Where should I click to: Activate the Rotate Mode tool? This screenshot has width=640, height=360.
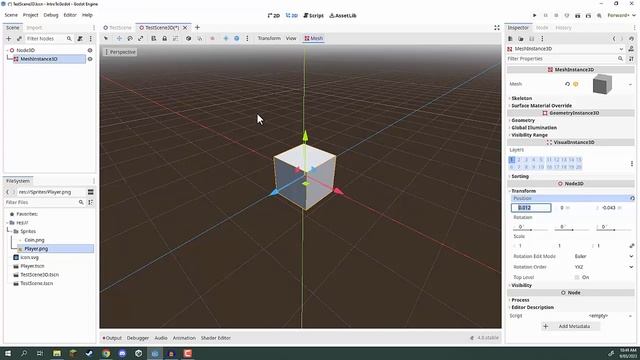pos(130,38)
